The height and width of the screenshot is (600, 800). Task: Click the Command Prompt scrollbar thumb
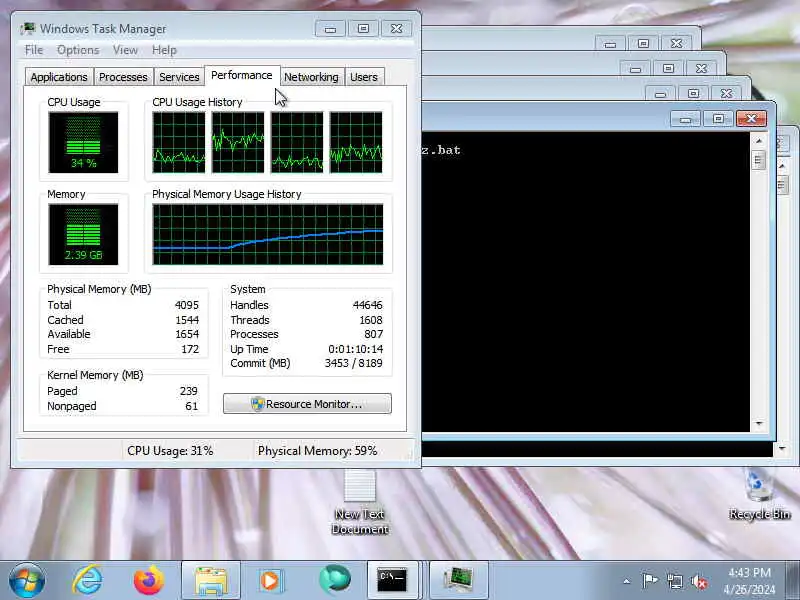tap(759, 161)
